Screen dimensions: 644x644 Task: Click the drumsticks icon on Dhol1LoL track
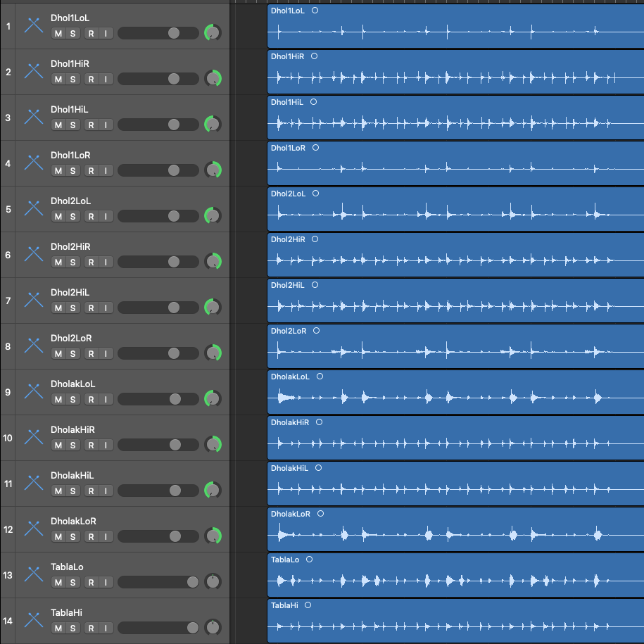[34, 26]
